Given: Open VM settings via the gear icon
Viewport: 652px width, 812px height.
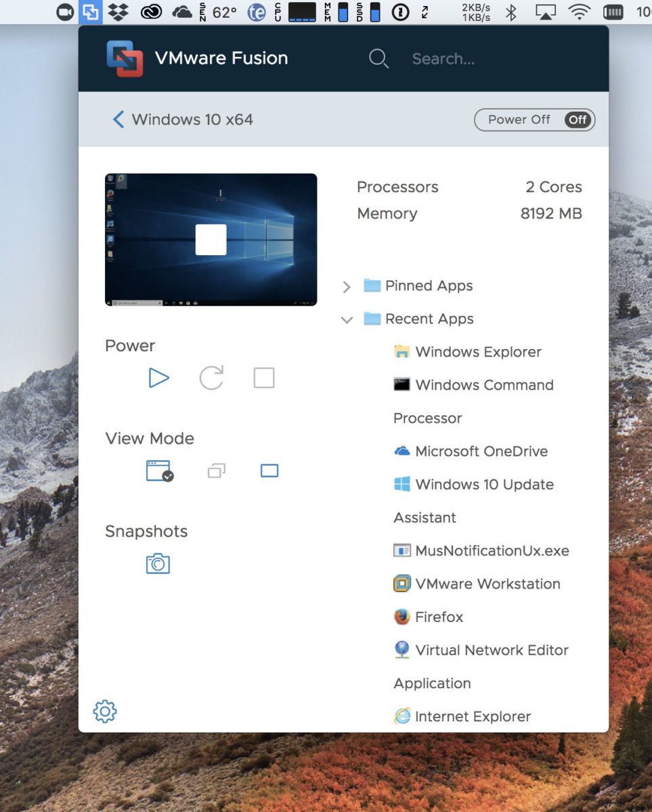Looking at the screenshot, I should click(x=104, y=712).
